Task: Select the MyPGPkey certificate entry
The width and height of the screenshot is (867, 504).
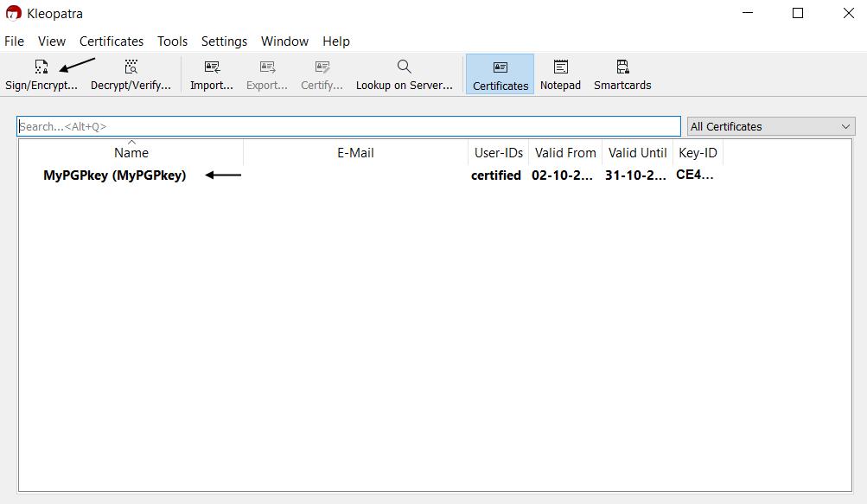Action: point(116,175)
